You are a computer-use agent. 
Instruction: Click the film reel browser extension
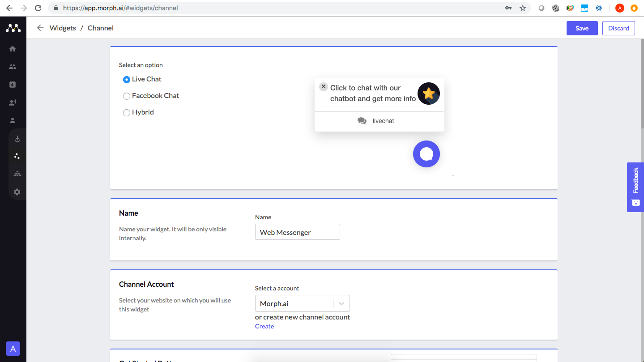556,8
